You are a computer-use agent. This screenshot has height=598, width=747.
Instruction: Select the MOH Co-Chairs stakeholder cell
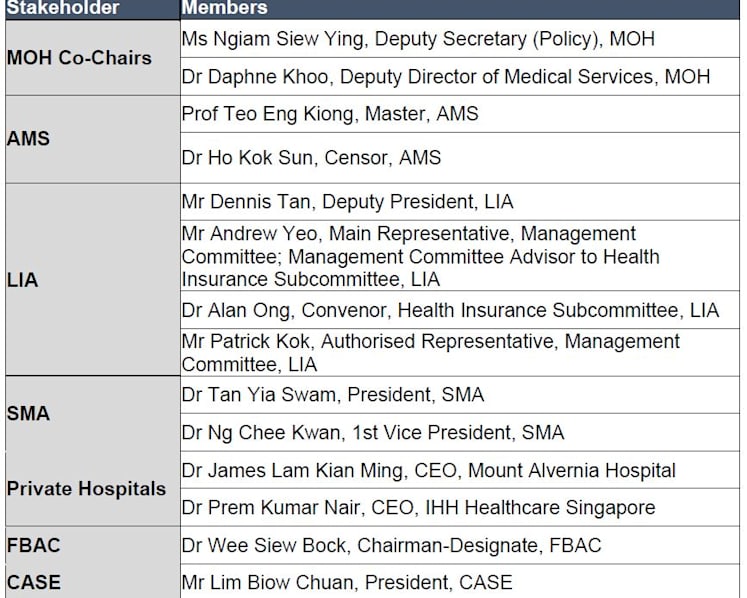click(x=92, y=58)
